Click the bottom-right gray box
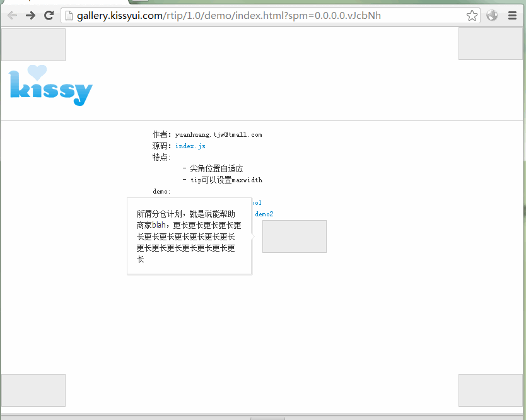Viewport: 526px width, 420px height. tap(491, 390)
